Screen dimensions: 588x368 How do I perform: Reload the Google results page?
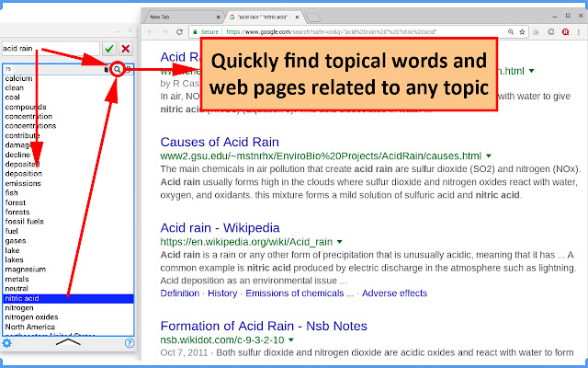179,32
